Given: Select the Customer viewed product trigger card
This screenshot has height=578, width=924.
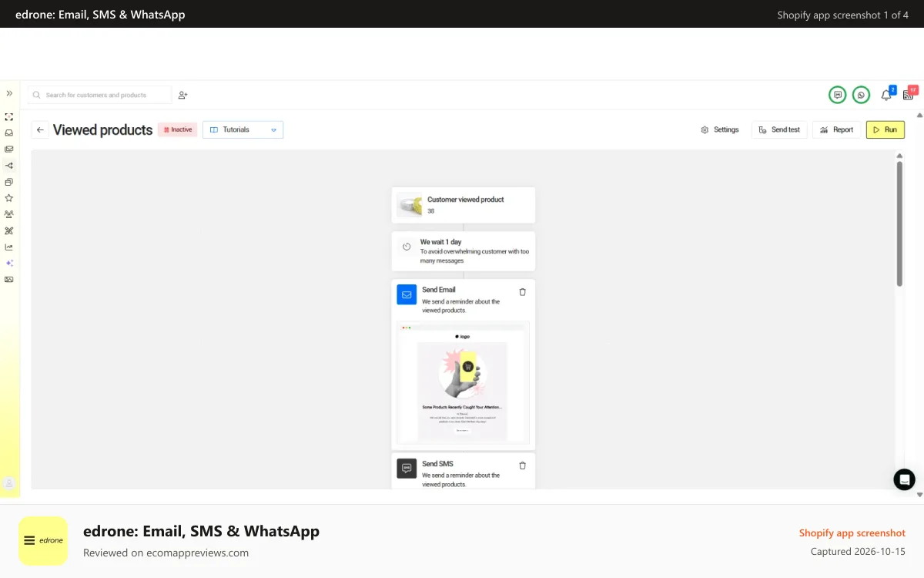Looking at the screenshot, I should coord(464,205).
